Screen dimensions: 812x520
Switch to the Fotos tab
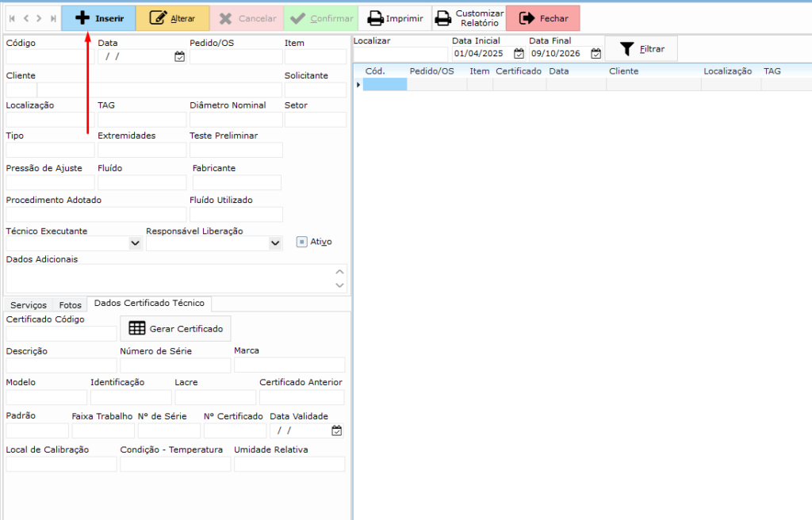pyautogui.click(x=71, y=305)
